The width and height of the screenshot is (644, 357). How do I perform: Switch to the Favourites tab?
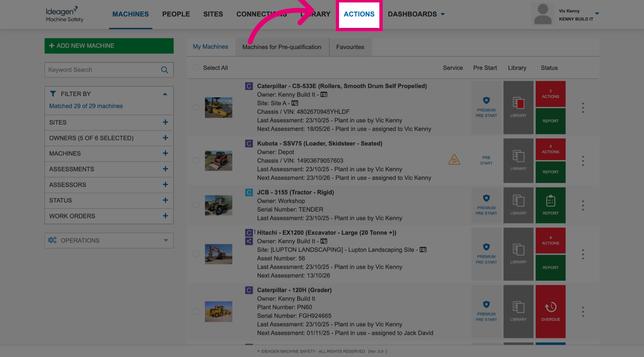coord(350,47)
